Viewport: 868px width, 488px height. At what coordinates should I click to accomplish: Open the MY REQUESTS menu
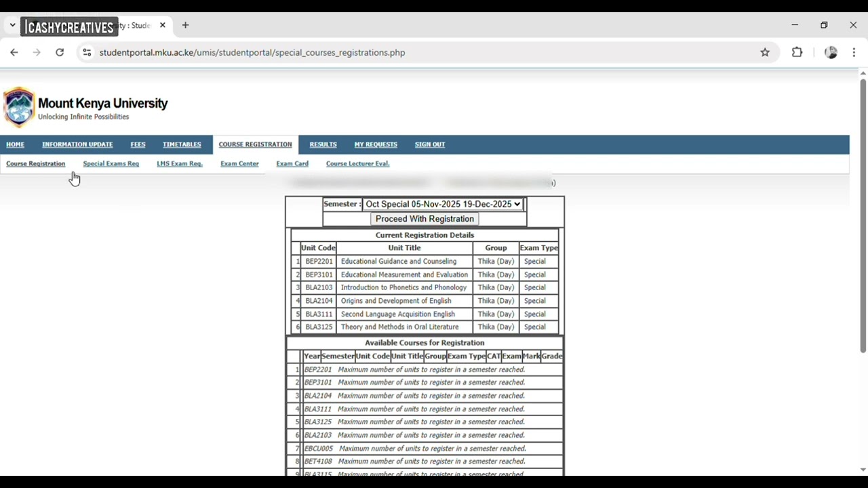tap(376, 144)
